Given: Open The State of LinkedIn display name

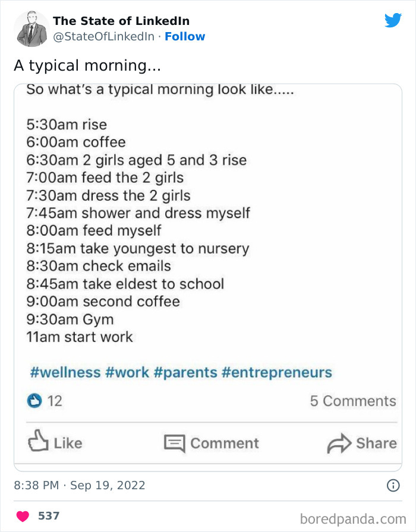Looking at the screenshot, I should pyautogui.click(x=120, y=20).
